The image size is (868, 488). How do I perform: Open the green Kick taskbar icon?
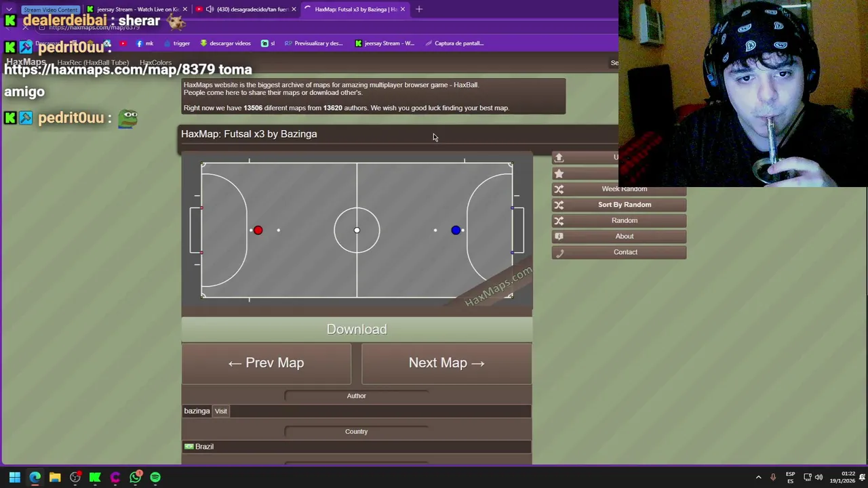click(x=95, y=477)
